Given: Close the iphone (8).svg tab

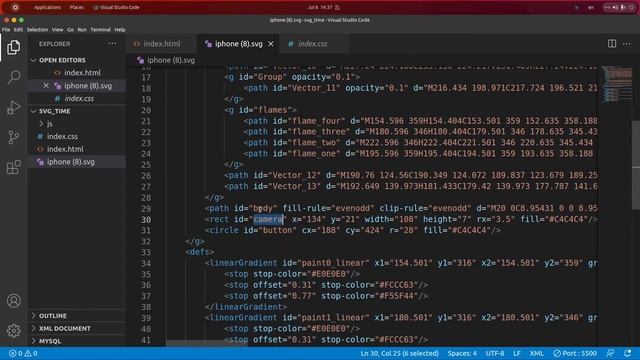Looking at the screenshot, I should [x=271, y=44].
